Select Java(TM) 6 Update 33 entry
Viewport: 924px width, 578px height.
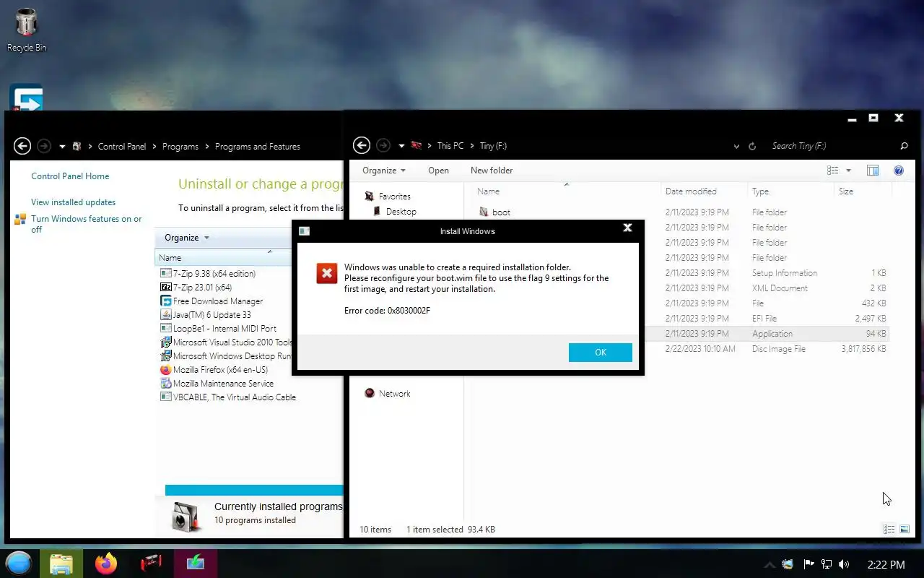[x=212, y=315]
